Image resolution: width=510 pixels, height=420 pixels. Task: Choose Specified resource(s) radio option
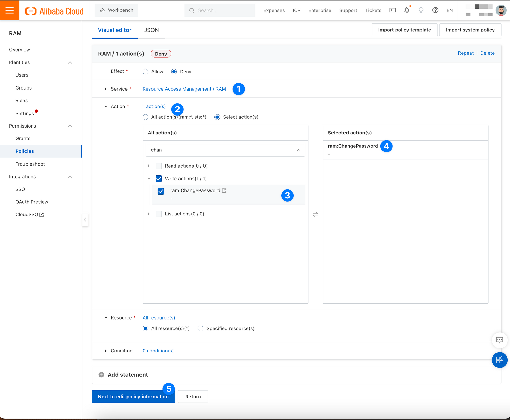coord(201,328)
